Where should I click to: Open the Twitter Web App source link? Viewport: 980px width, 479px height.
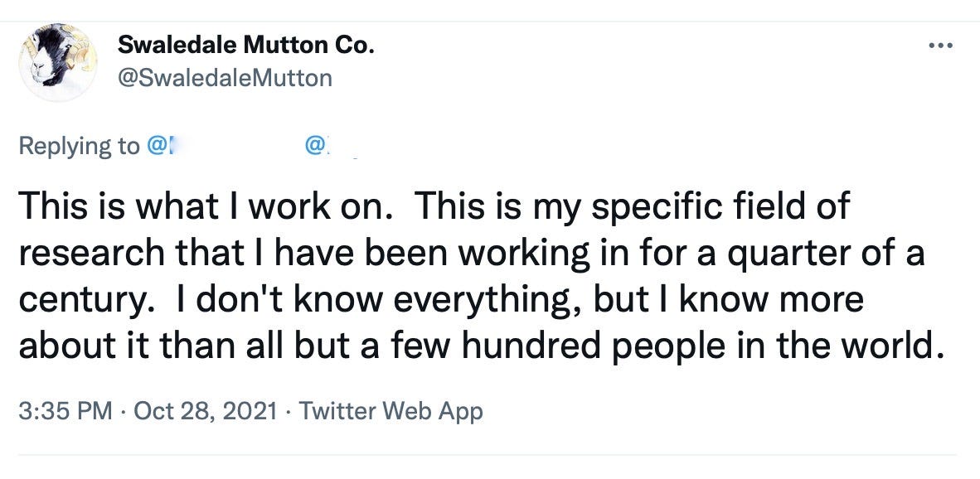pyautogui.click(x=391, y=411)
